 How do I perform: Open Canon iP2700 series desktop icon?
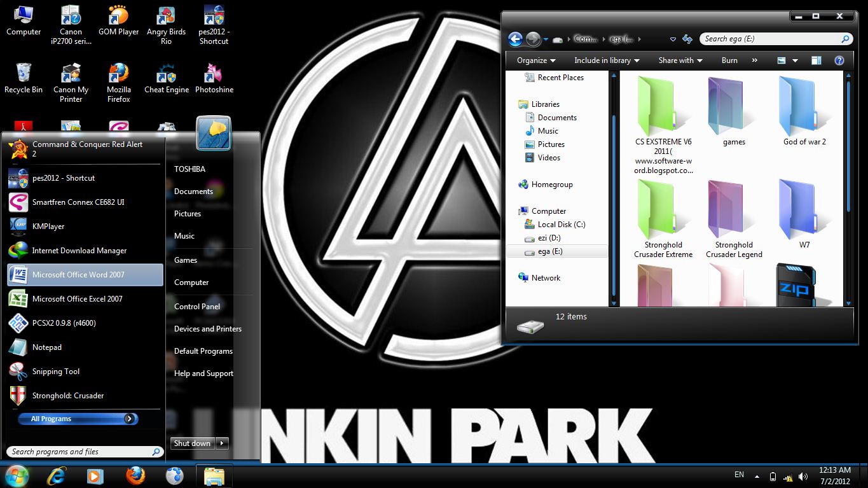coord(71,25)
